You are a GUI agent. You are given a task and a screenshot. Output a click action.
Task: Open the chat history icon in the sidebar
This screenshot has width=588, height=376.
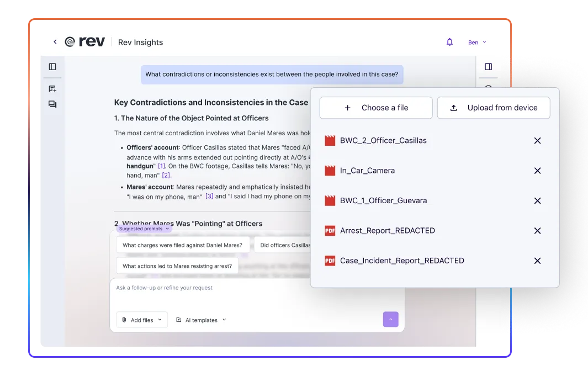[52, 104]
